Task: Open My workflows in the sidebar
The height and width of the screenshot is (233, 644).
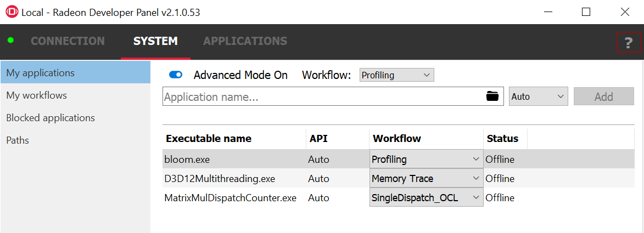Action: [37, 95]
